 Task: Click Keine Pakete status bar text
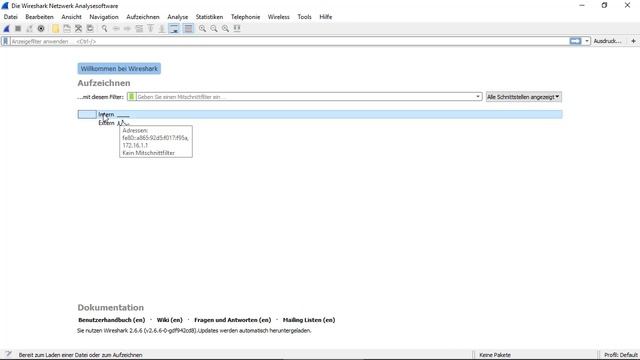click(495, 355)
